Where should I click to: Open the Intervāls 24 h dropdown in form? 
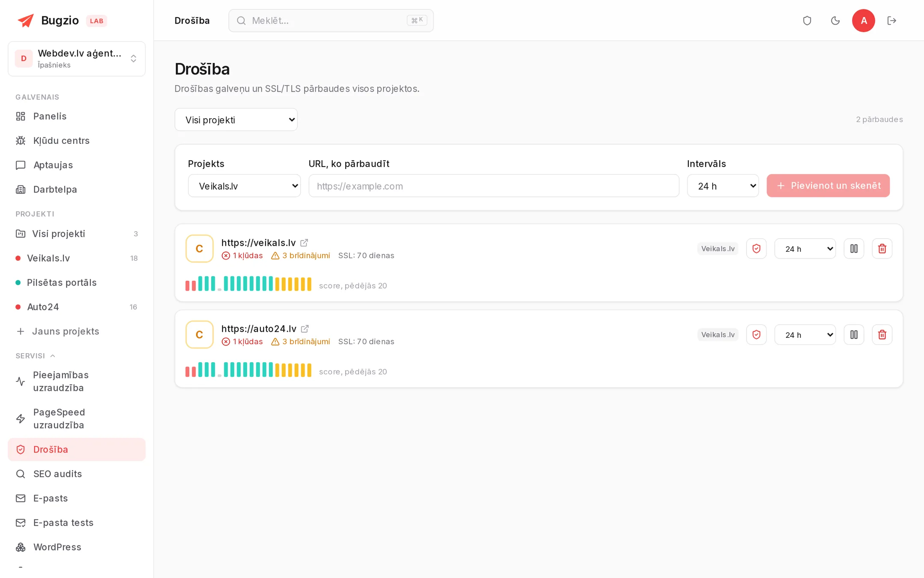723,186
